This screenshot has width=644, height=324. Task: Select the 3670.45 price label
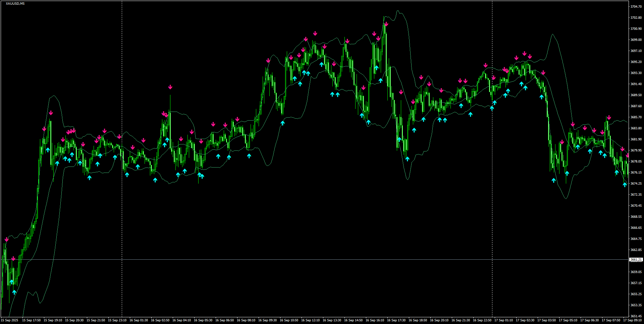pyautogui.click(x=636, y=206)
